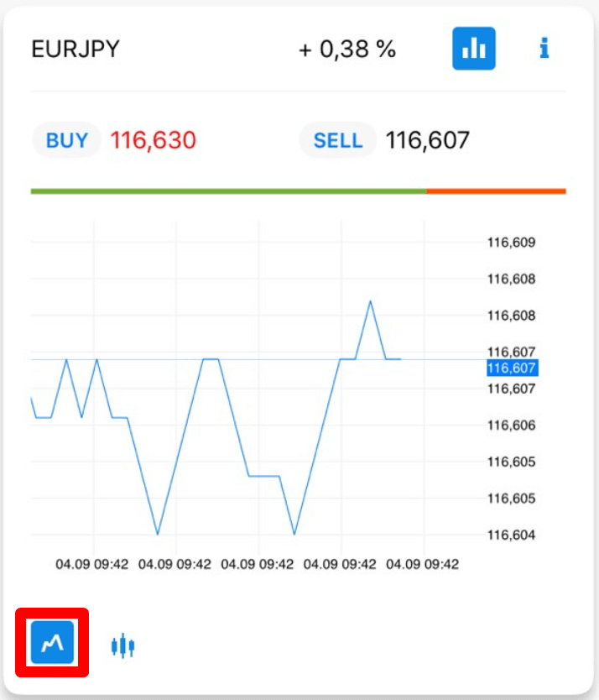Tap the candlestick icon at bottom
This screenshot has width=599, height=700.
coord(122,644)
